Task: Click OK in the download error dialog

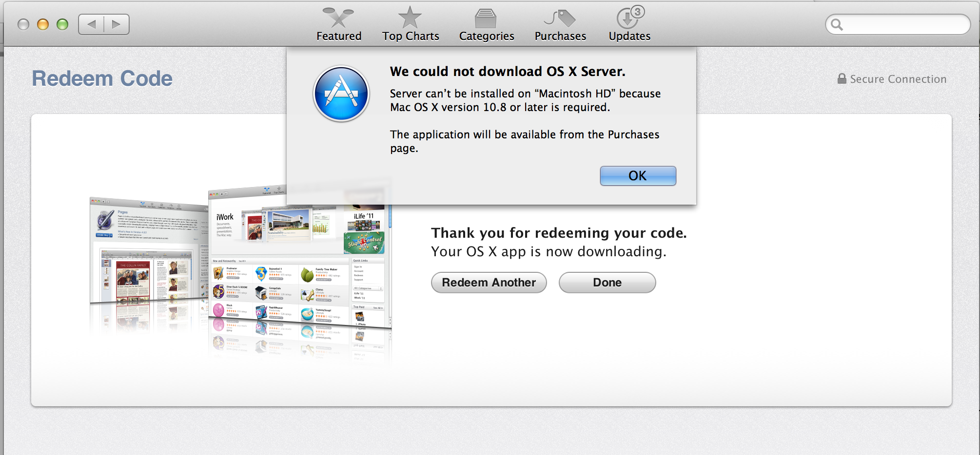Action: [638, 176]
